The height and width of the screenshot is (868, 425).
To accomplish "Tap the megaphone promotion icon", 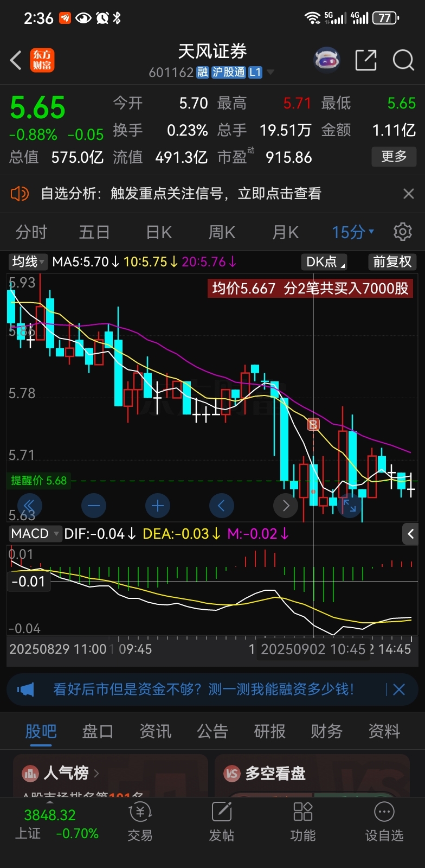I will tap(25, 690).
